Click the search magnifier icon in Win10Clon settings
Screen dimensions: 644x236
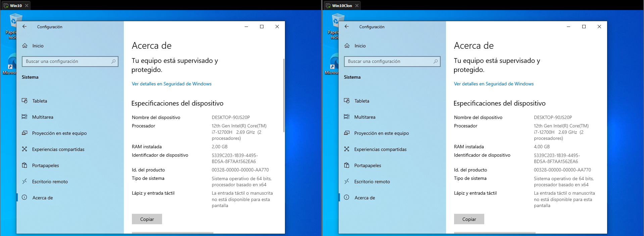pos(435,62)
